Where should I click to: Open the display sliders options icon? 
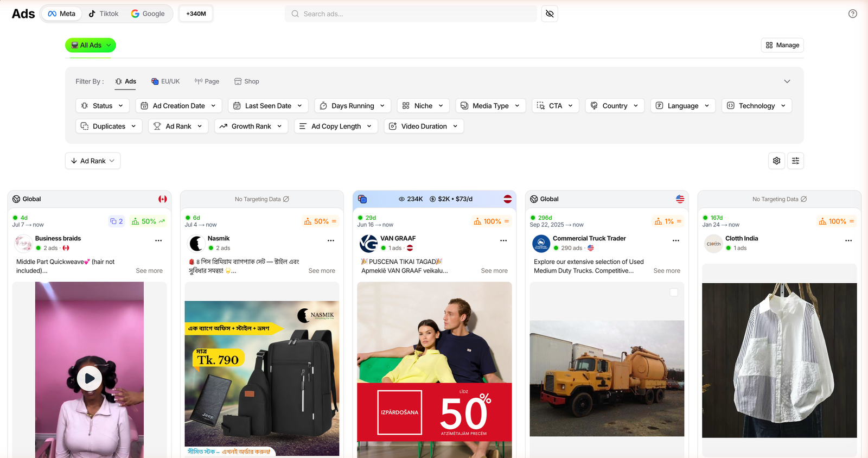click(x=795, y=161)
